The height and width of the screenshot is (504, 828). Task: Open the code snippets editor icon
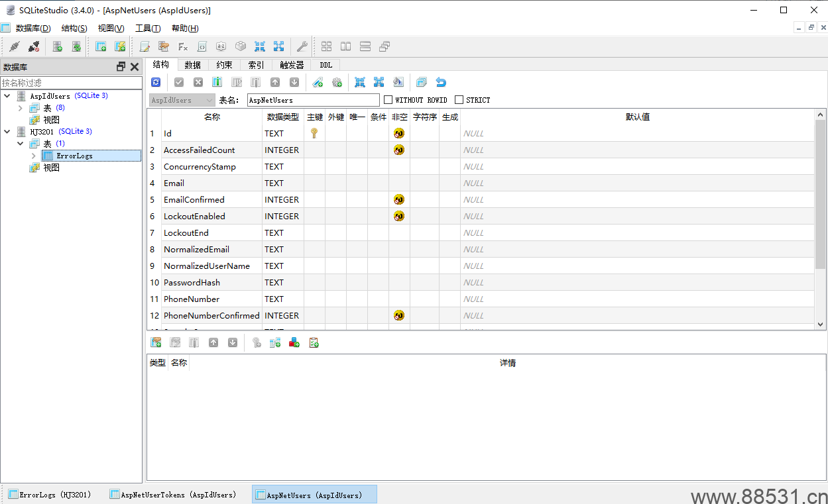coord(202,46)
